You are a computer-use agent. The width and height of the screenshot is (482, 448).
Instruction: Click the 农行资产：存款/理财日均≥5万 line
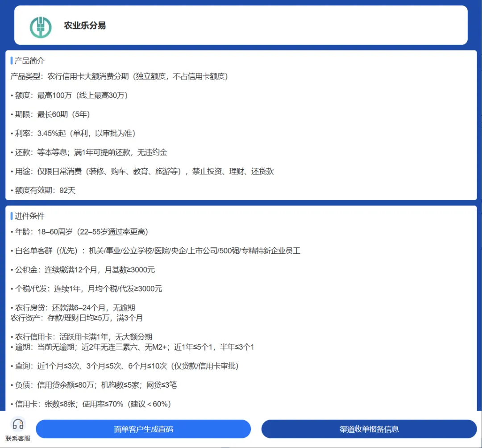[77, 318]
